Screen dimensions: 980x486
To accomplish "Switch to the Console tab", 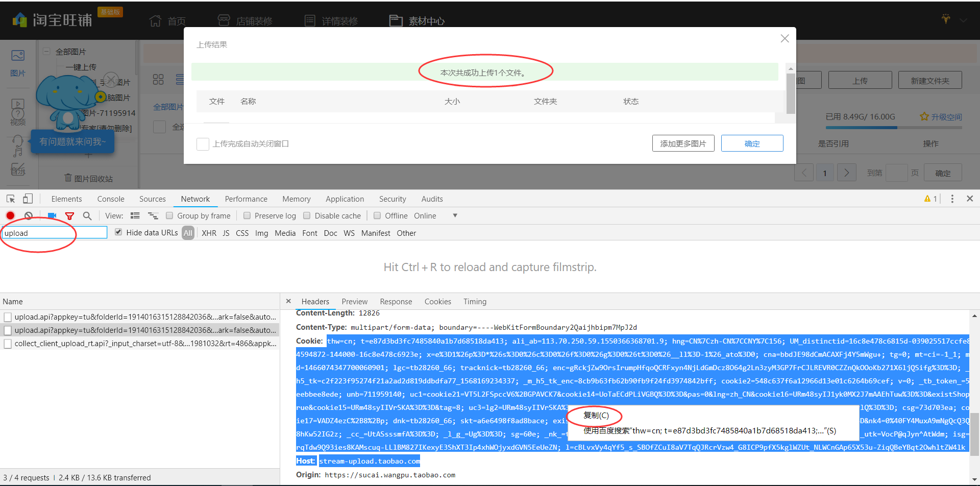I will (x=111, y=199).
